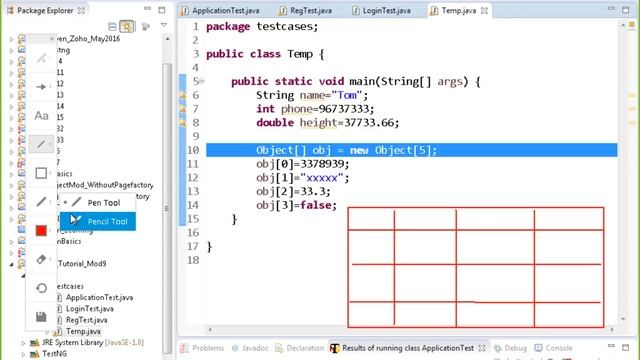
Task: Expand the project ending in en_Zoho_May2016
Action: [11, 39]
